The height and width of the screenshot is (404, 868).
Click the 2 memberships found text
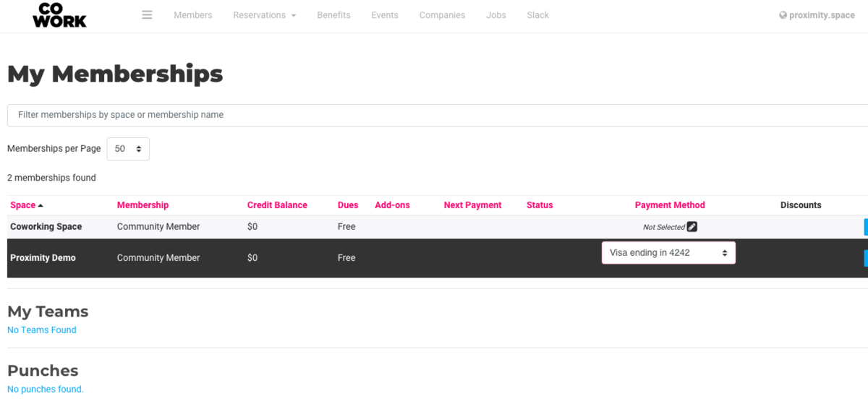[51, 178]
